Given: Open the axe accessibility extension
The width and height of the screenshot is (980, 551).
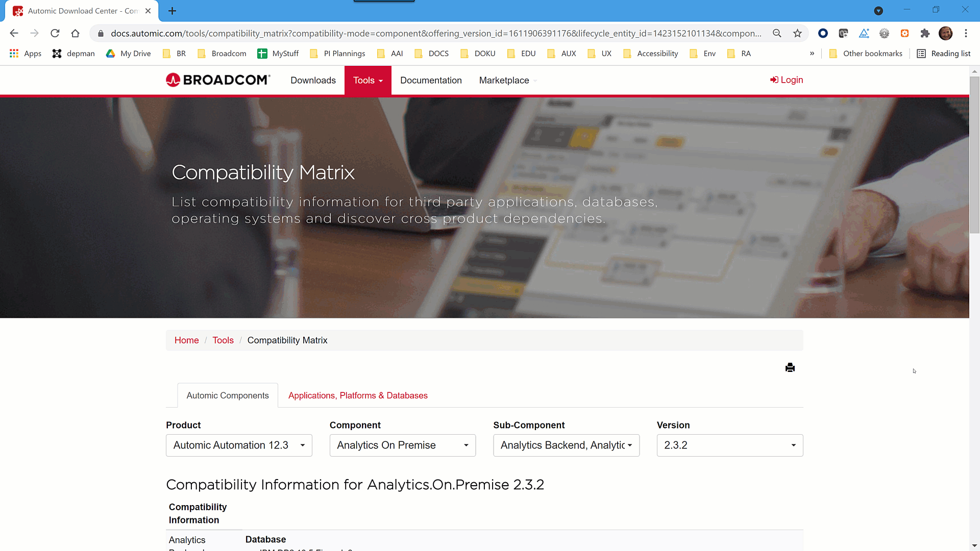Looking at the screenshot, I should (x=864, y=33).
